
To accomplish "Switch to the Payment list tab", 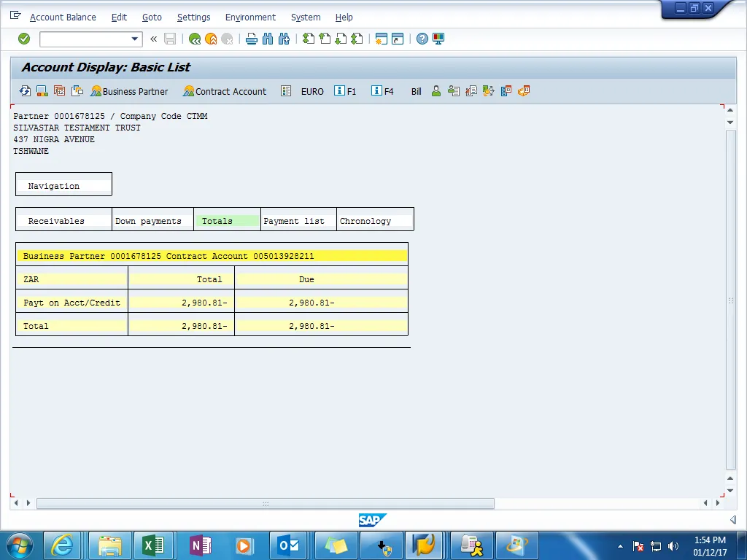I will pyautogui.click(x=298, y=221).
